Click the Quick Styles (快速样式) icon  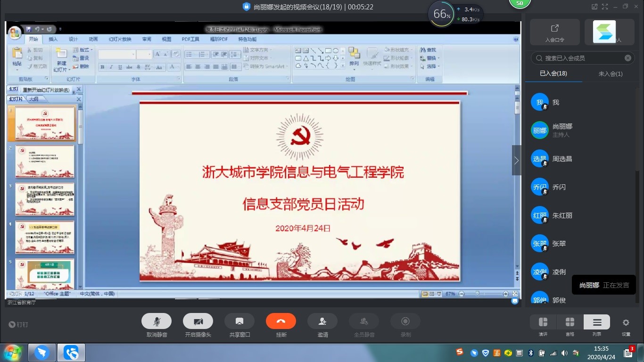point(372,53)
